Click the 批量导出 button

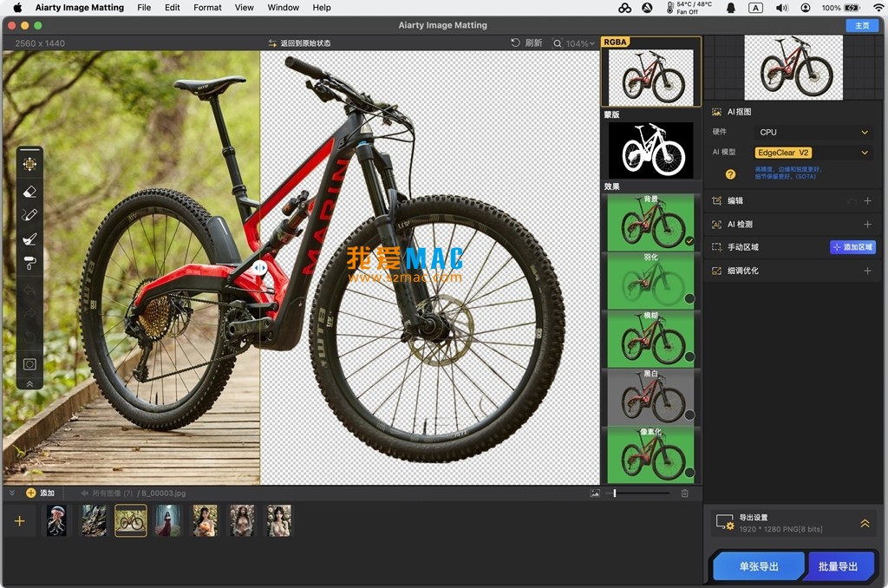(838, 566)
